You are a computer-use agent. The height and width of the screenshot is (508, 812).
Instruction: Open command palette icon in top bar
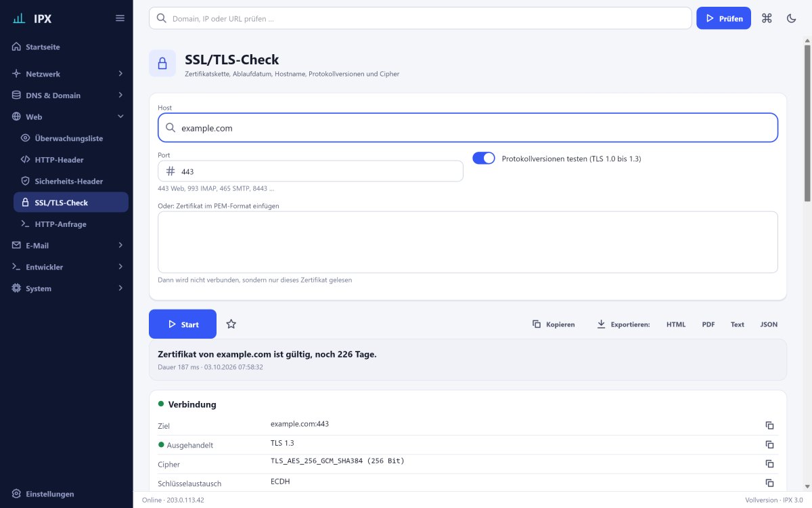point(767,18)
